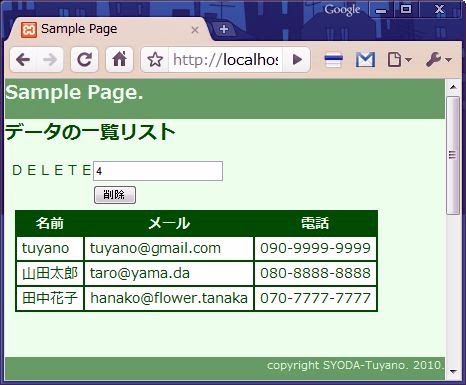
Task: Minimize the browser window
Action: click(x=381, y=10)
